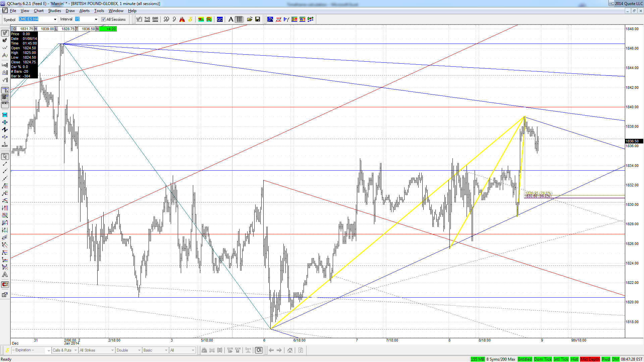Toggle the grid lines toolbar button
644x362 pixels.
pyautogui.click(x=239, y=19)
